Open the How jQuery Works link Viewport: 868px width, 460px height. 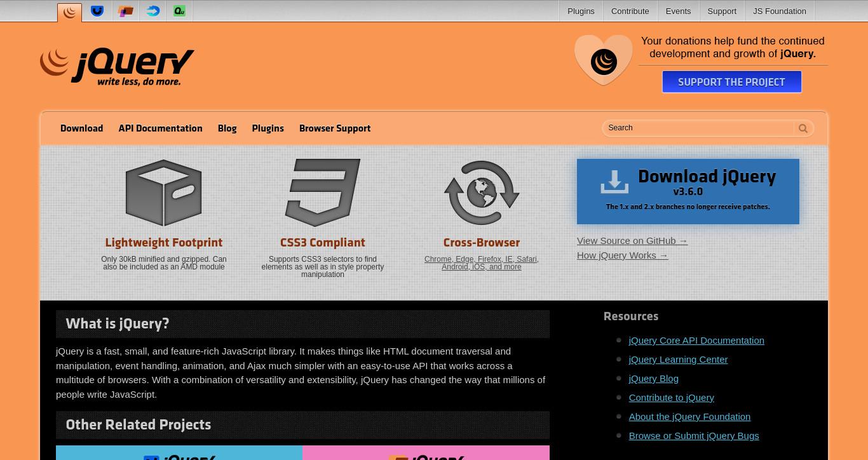coord(623,255)
